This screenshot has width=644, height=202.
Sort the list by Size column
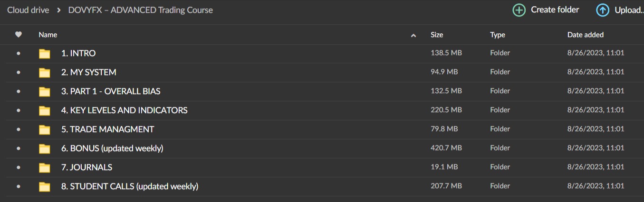[437, 35]
